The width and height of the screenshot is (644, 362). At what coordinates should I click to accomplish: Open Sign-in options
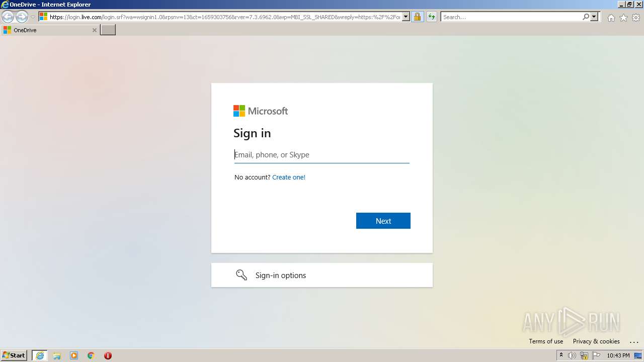click(322, 275)
